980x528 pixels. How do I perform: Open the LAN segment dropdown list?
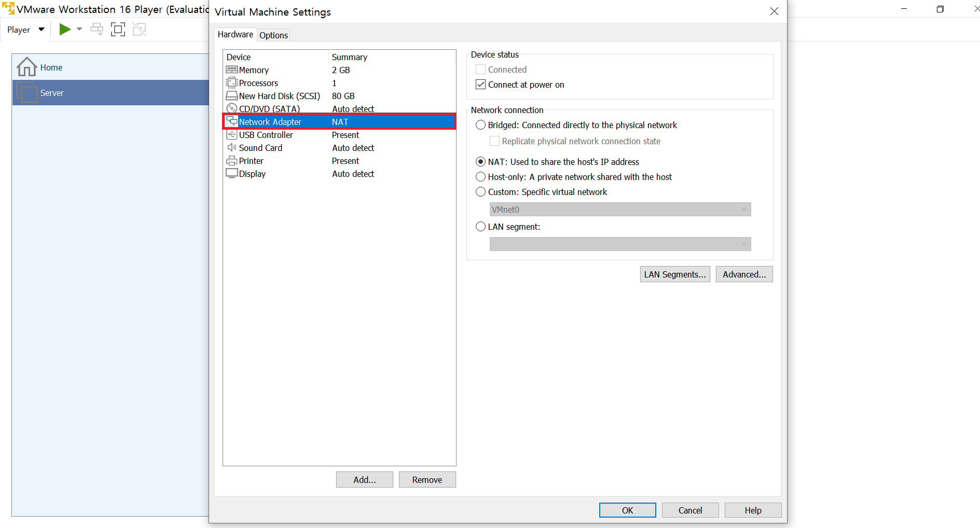coord(620,244)
